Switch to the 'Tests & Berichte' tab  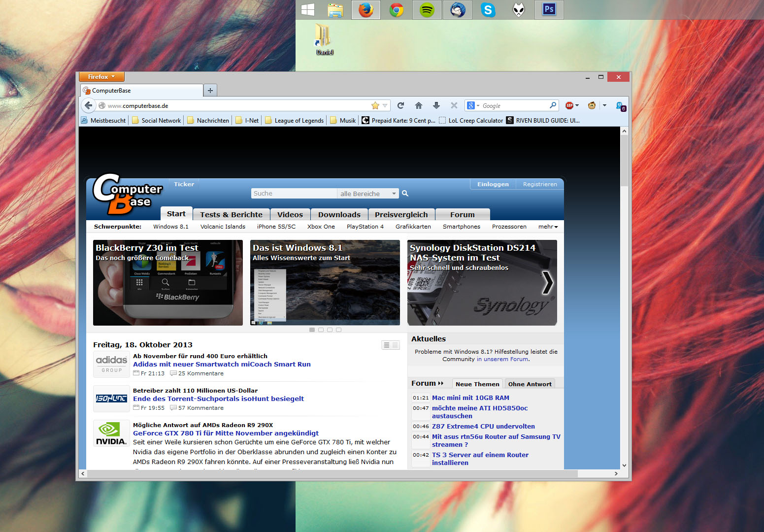[231, 214]
